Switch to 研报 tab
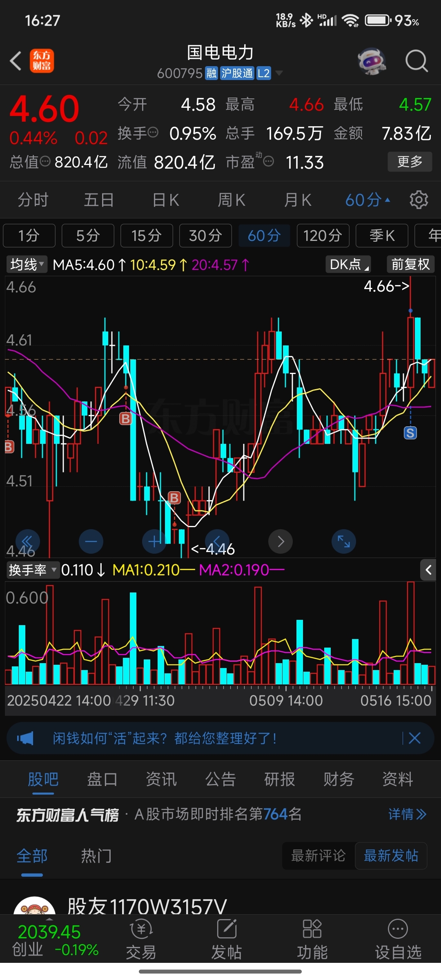The image size is (441, 980). click(x=280, y=779)
